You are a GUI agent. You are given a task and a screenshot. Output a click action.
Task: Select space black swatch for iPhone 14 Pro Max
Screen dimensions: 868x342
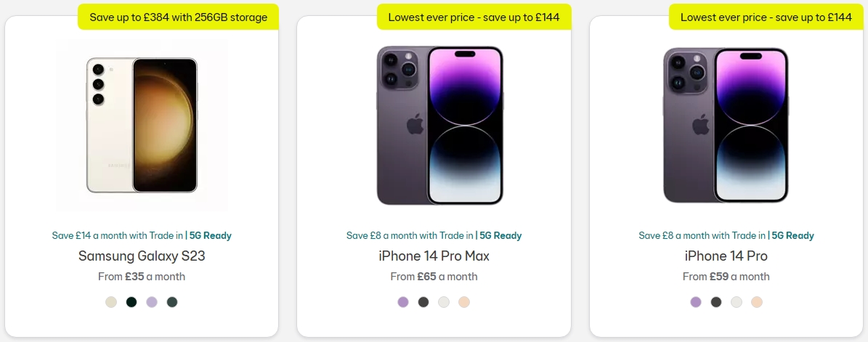pos(423,302)
